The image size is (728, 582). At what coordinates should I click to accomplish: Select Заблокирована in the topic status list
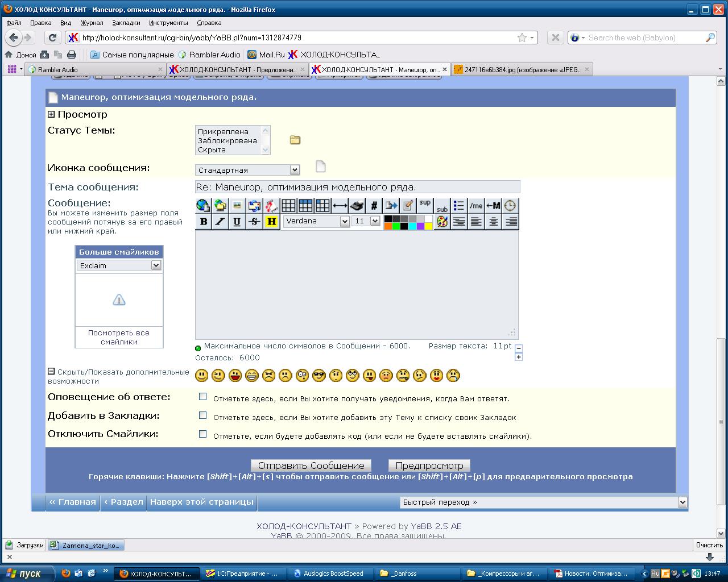click(x=227, y=140)
